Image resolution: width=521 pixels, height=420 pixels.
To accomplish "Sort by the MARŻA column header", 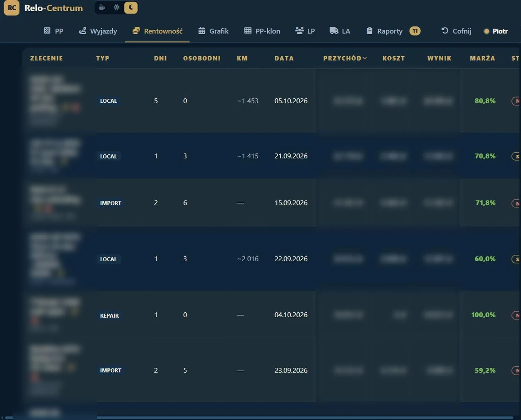I will point(482,58).
